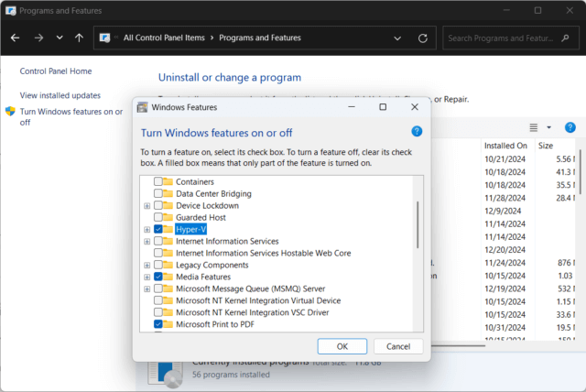Go back using the back arrow
This screenshot has height=392, width=586.
click(x=15, y=38)
